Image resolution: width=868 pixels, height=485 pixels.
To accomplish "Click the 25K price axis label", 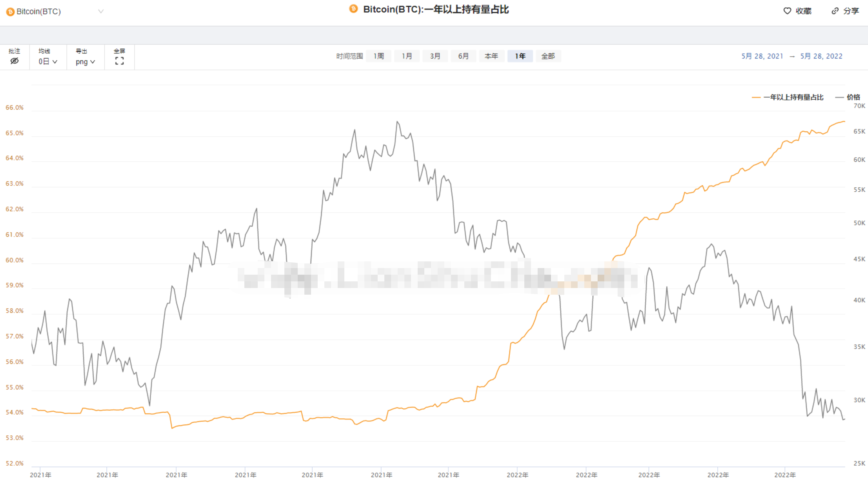I will (x=859, y=463).
